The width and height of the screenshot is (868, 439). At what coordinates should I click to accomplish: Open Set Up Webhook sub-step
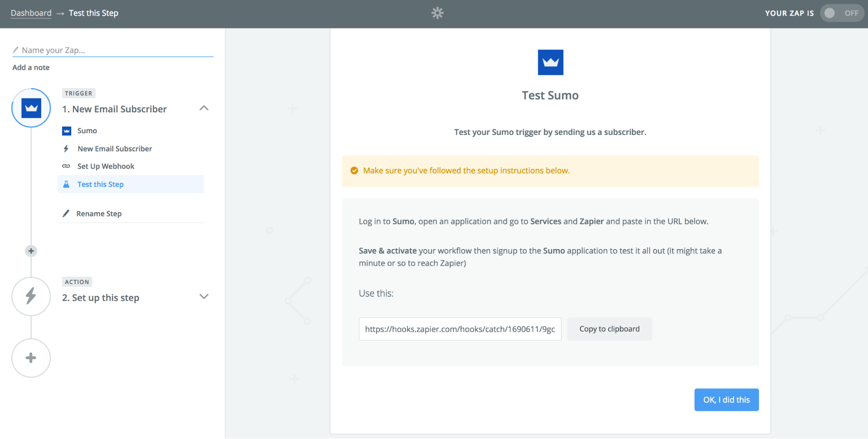point(106,166)
